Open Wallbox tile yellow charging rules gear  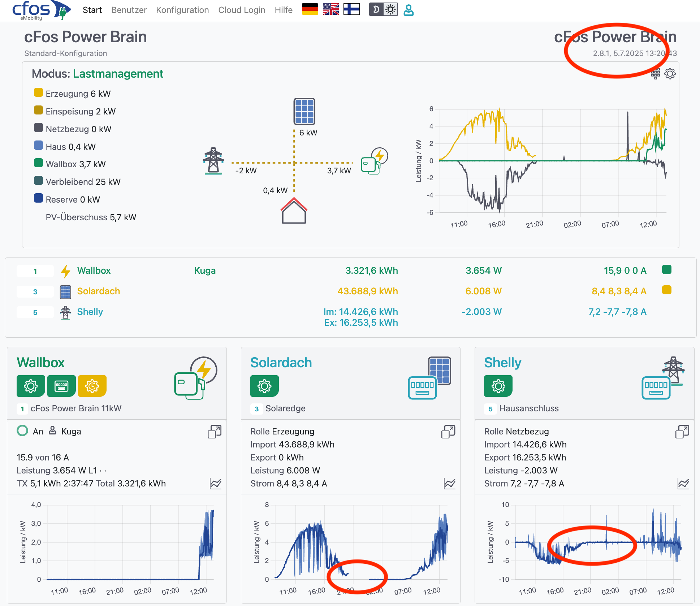92,386
